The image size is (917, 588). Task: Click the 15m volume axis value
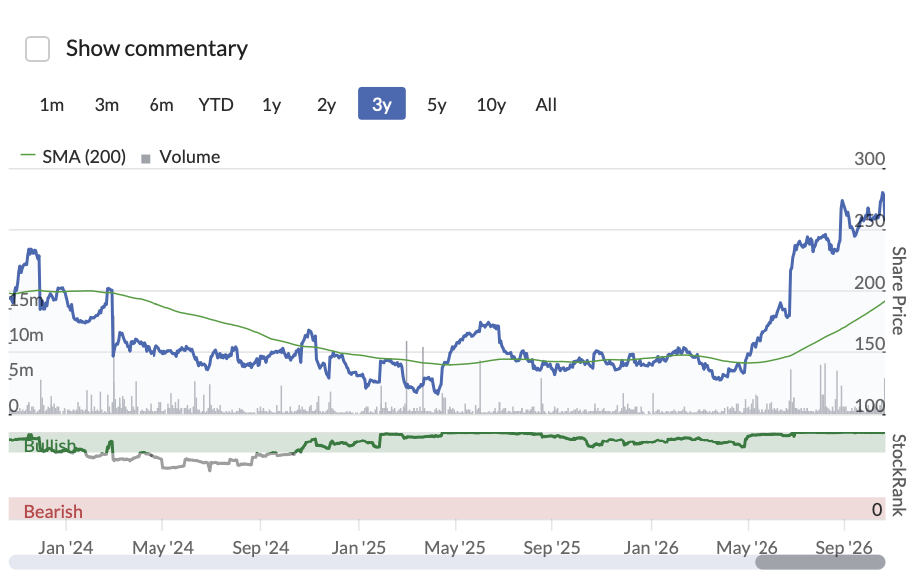(x=26, y=300)
